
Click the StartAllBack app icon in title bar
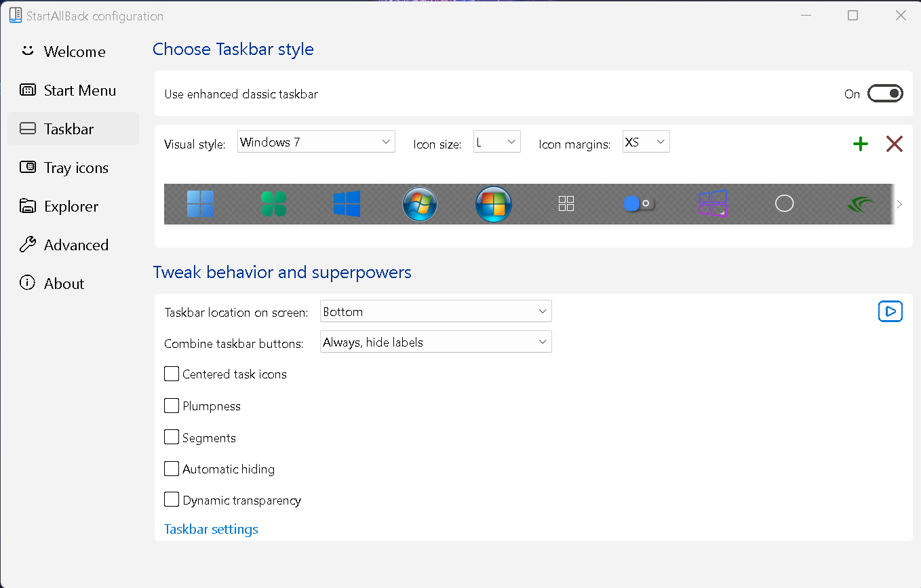pyautogui.click(x=16, y=16)
